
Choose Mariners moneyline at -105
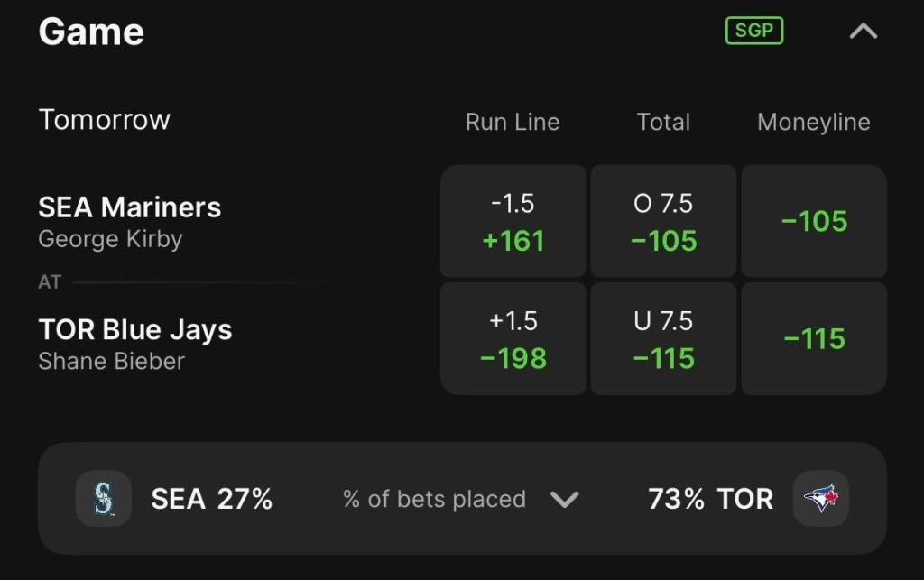814,221
